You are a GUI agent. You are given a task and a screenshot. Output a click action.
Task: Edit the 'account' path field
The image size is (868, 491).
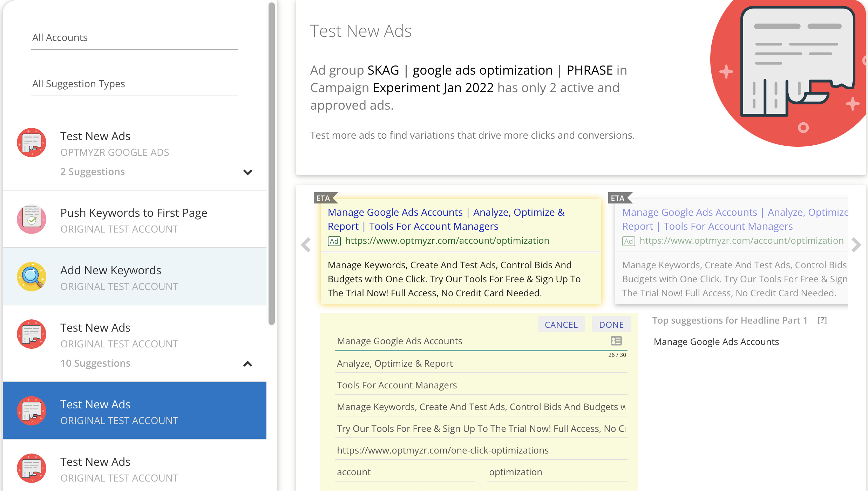point(405,472)
